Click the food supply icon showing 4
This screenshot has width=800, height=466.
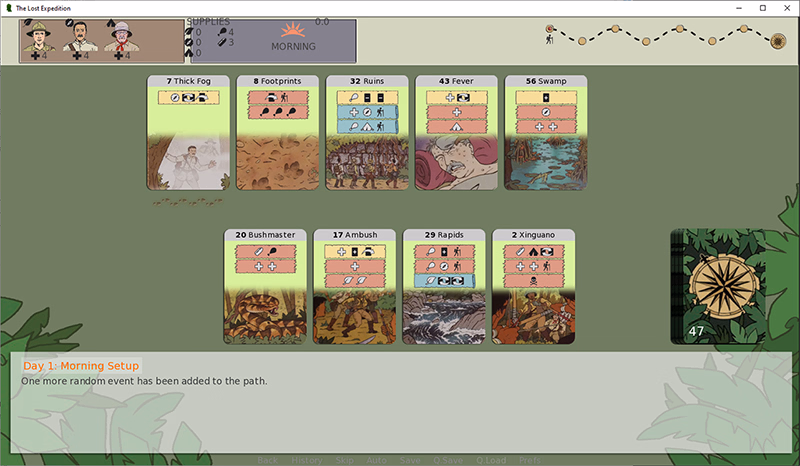tap(221, 32)
